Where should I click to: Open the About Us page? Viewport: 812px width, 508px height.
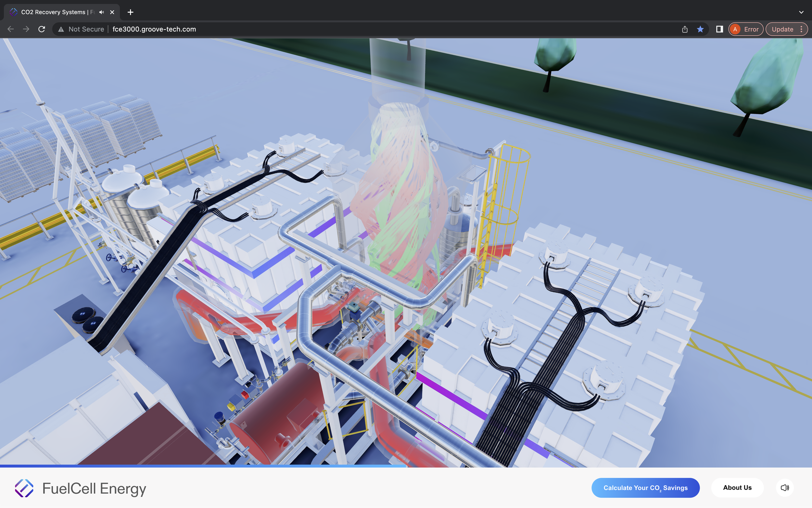tap(737, 488)
